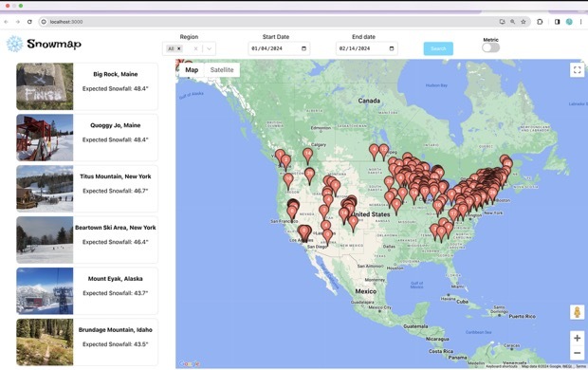Select 'Big Rock, Maine' resort title
588x370 pixels.
tap(116, 74)
